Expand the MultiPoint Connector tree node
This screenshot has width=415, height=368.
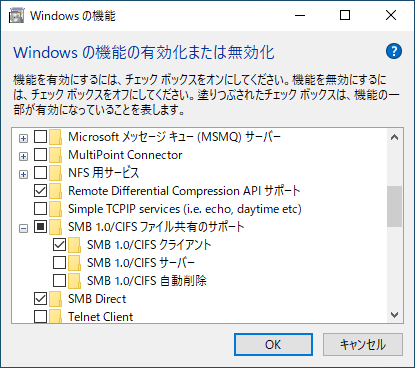click(23, 156)
